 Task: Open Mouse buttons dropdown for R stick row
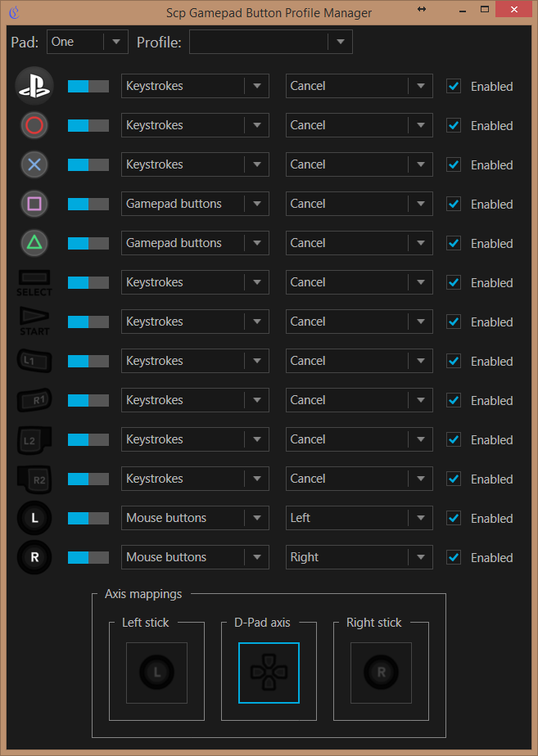click(195, 557)
